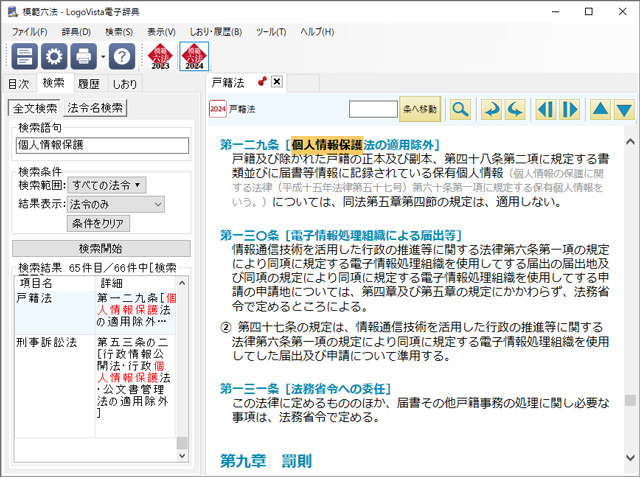The image size is (640, 478).
Task: Click the curved arrow turning down-right icon
Action: click(x=491, y=109)
